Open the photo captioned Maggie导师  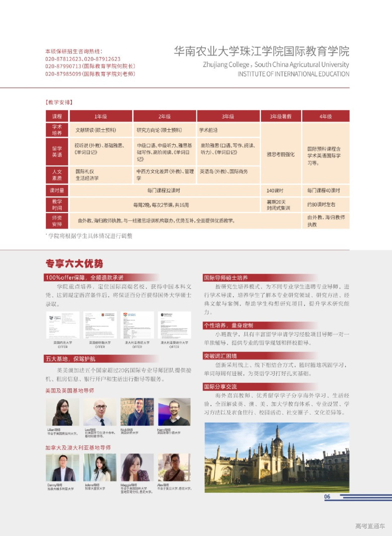pos(137,467)
